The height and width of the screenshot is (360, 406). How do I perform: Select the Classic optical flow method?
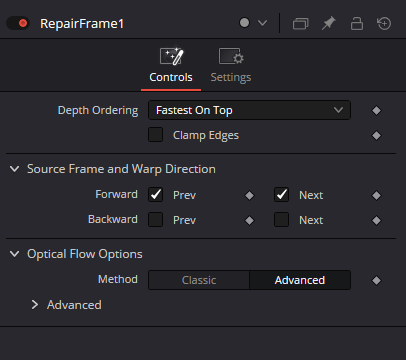[x=199, y=280]
